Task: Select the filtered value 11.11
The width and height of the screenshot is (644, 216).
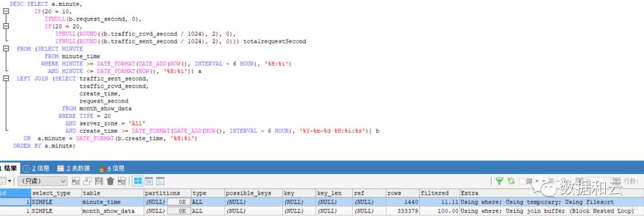Action: (x=439, y=202)
